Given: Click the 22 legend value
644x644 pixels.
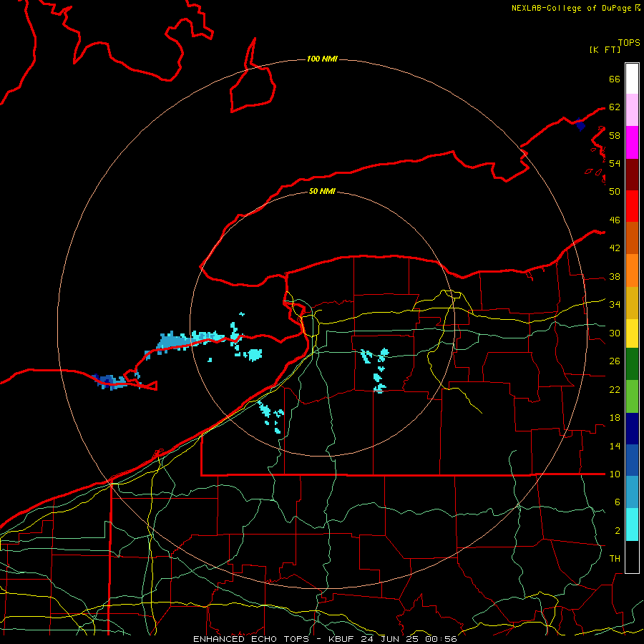Looking at the screenshot, I should coord(615,389).
